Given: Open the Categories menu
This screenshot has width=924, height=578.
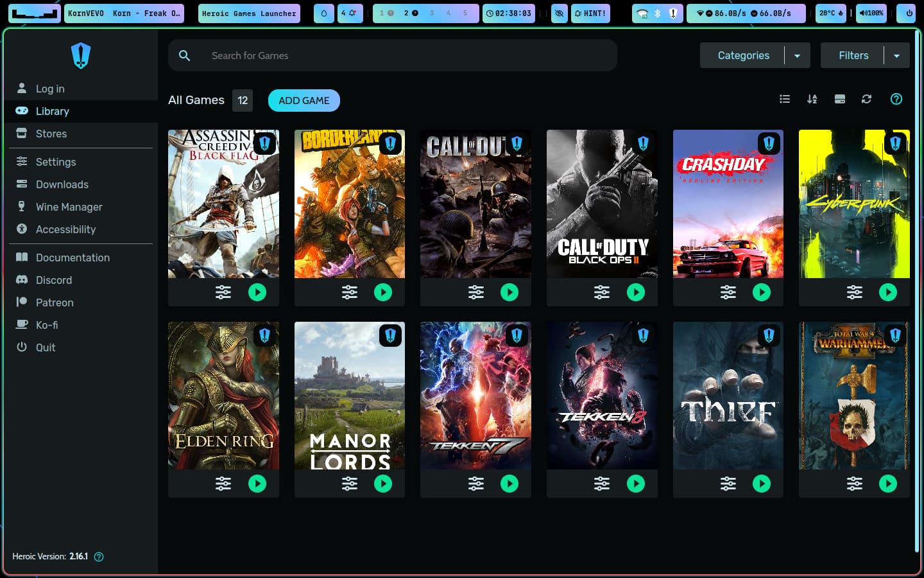Looking at the screenshot, I should point(743,56).
